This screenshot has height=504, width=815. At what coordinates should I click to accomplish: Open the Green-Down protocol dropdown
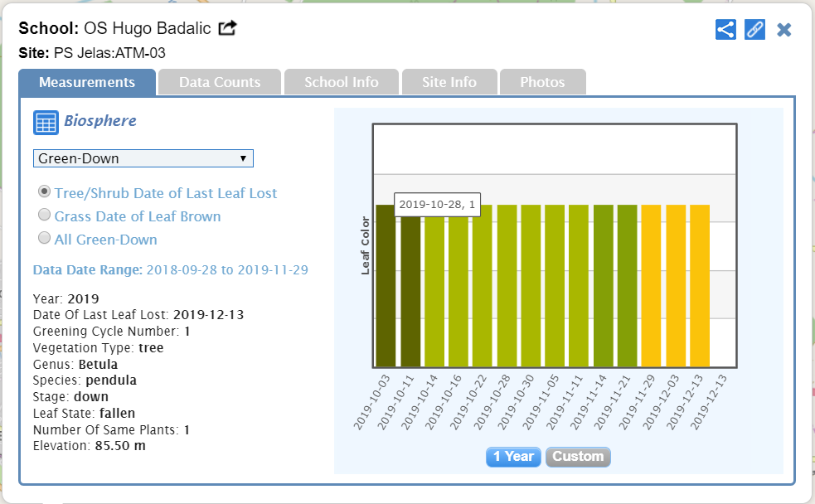coord(143,158)
